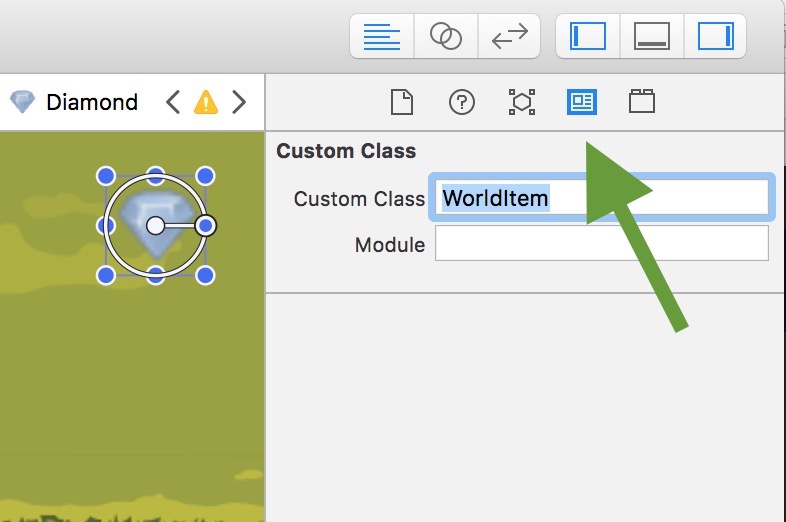Select the Standard editor button

tap(382, 37)
